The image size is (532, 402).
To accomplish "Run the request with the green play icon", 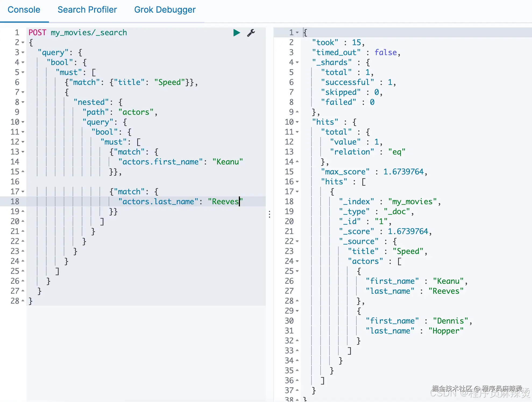I will coord(236,33).
